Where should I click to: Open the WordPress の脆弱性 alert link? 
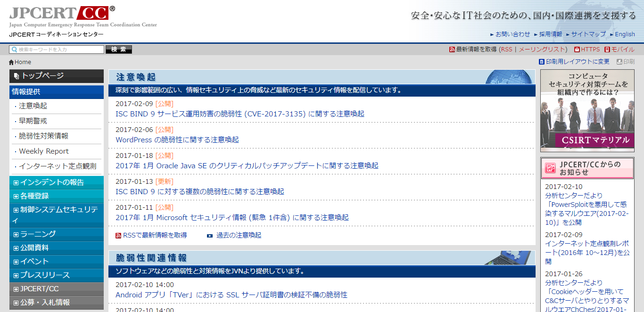[177, 140]
